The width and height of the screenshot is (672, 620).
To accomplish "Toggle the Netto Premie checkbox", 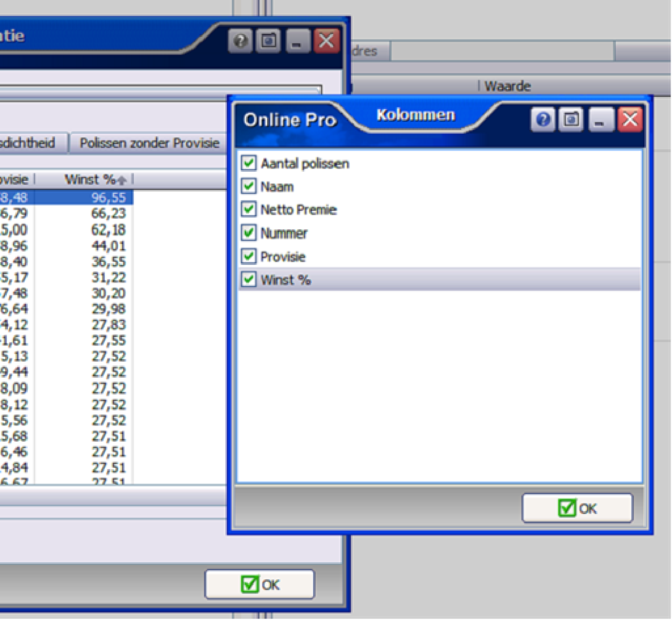I will (x=249, y=209).
